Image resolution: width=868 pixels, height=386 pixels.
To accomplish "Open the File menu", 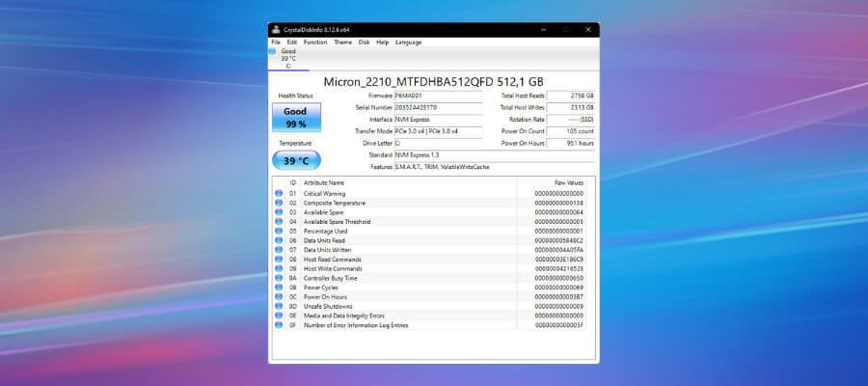I will 276,42.
